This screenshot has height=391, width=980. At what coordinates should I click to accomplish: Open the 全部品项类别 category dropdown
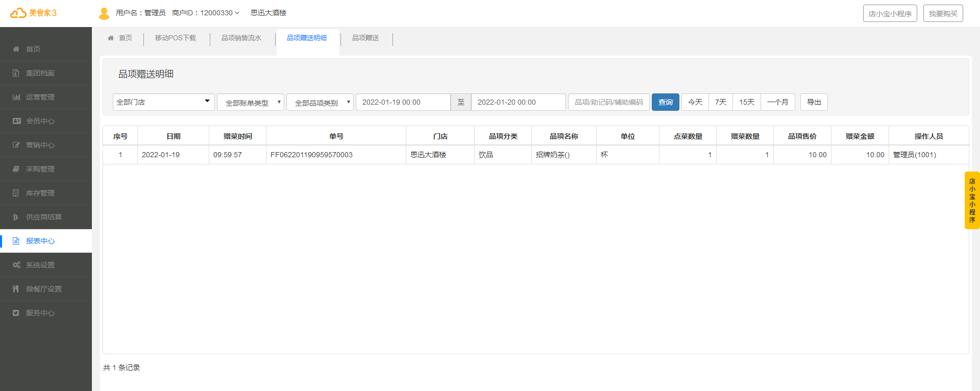pos(320,102)
